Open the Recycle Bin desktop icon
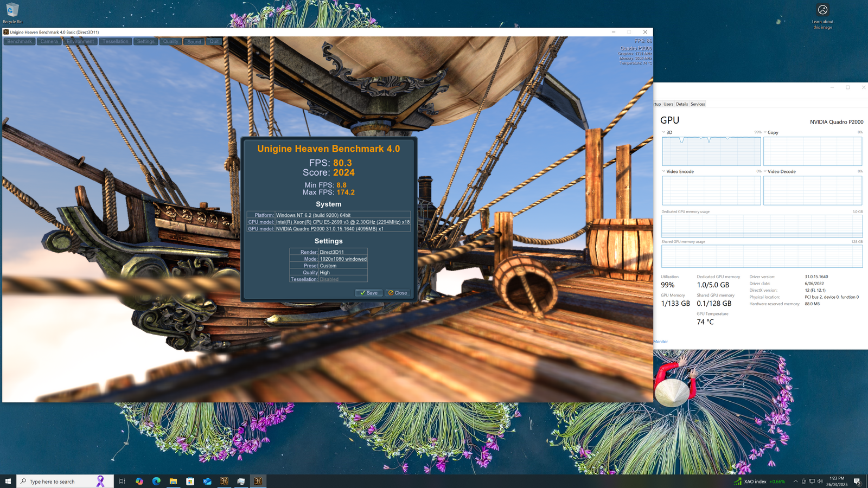 pyautogui.click(x=12, y=13)
